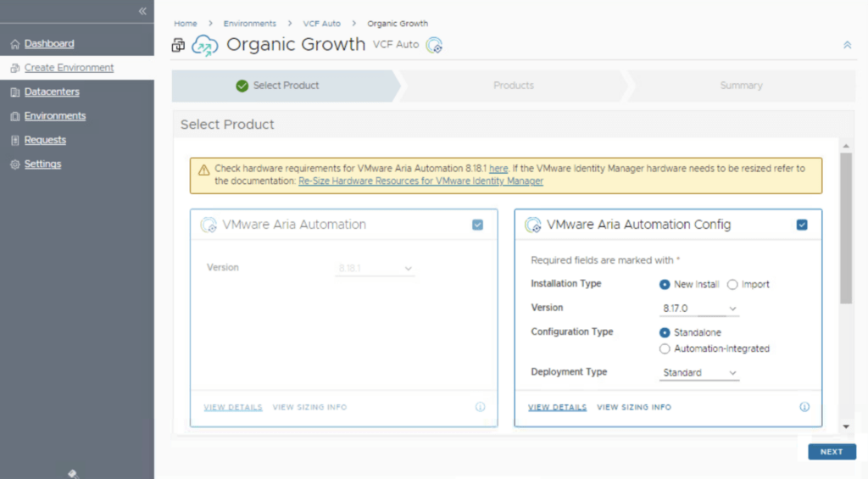Collapse the sidebar with double-chevron icon
Screen dimensions: 868x479
coord(142,11)
